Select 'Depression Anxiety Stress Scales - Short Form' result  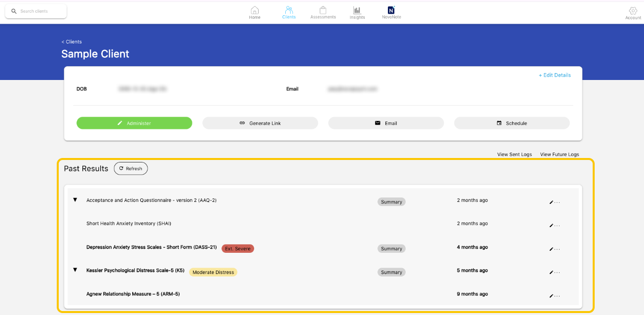pos(152,247)
